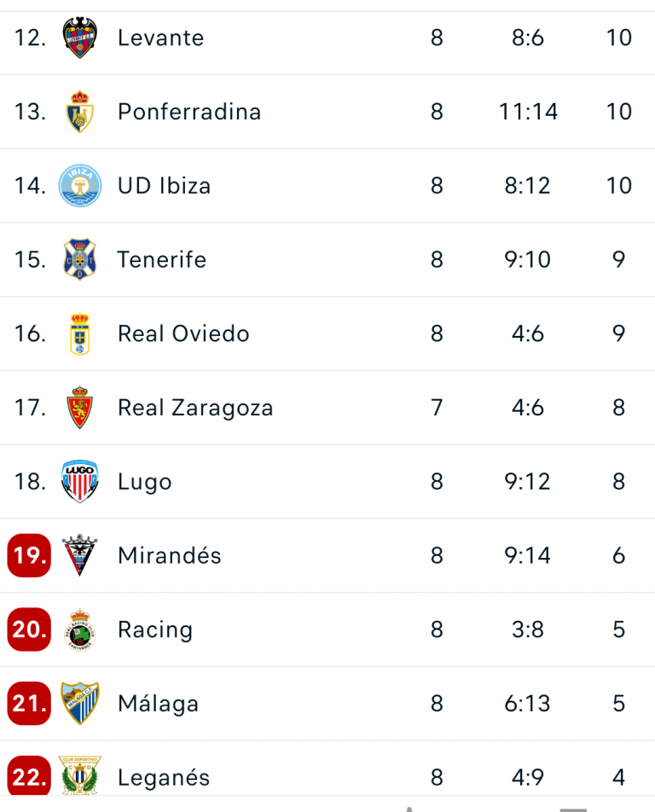The width and height of the screenshot is (655, 812).
Task: Click the Málaga club crest
Action: (x=80, y=704)
